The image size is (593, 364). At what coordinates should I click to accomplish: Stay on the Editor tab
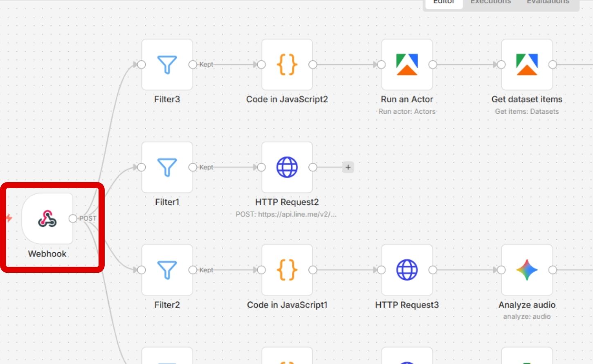(x=444, y=2)
